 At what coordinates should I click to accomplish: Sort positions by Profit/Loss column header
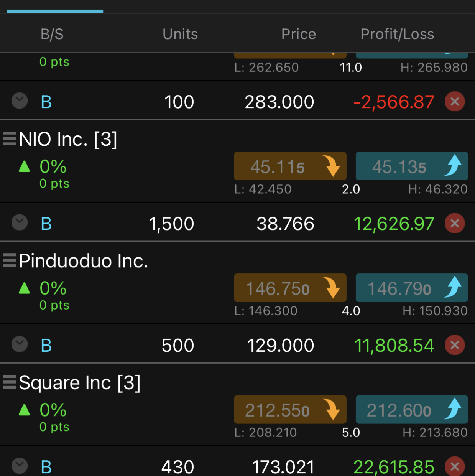(x=397, y=34)
